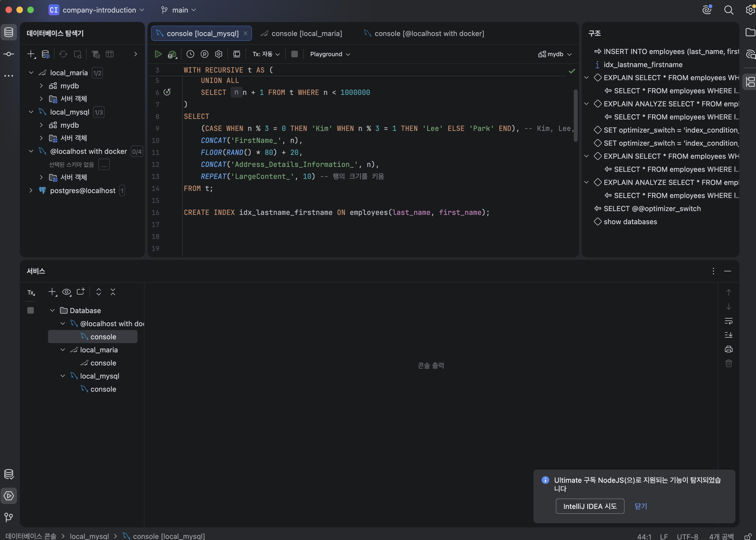756x540 pixels.
Task: Toggle soft-wrap in console output
Action: (x=728, y=321)
